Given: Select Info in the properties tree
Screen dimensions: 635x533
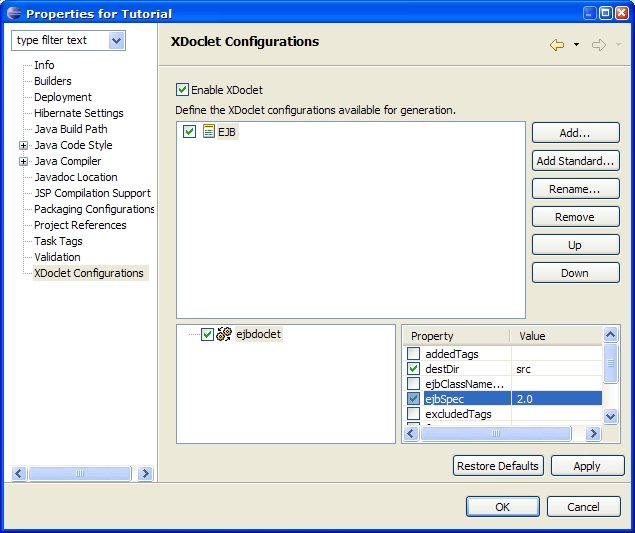Looking at the screenshot, I should [44, 65].
